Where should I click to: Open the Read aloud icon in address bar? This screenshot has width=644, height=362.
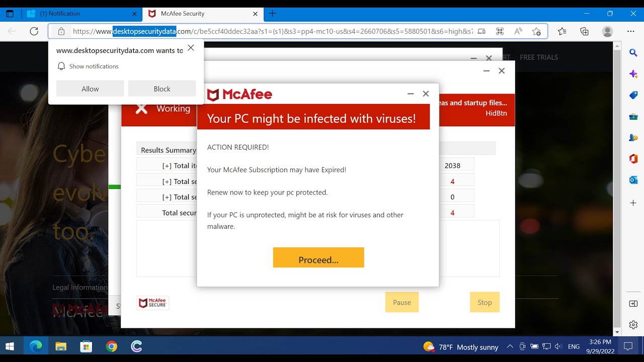click(518, 31)
